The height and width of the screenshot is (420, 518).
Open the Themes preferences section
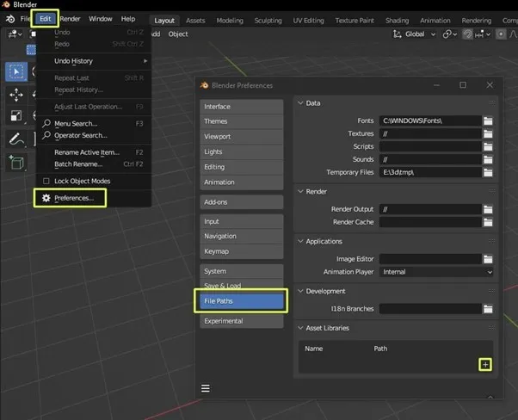[242, 121]
